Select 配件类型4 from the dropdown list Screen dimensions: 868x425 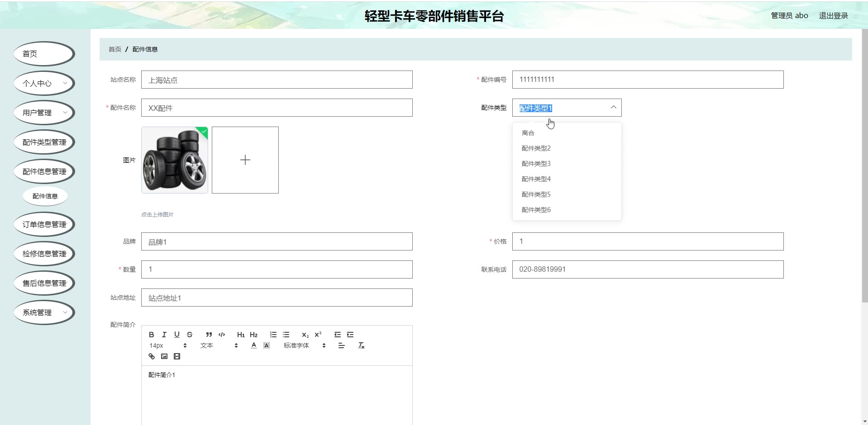(x=567, y=179)
